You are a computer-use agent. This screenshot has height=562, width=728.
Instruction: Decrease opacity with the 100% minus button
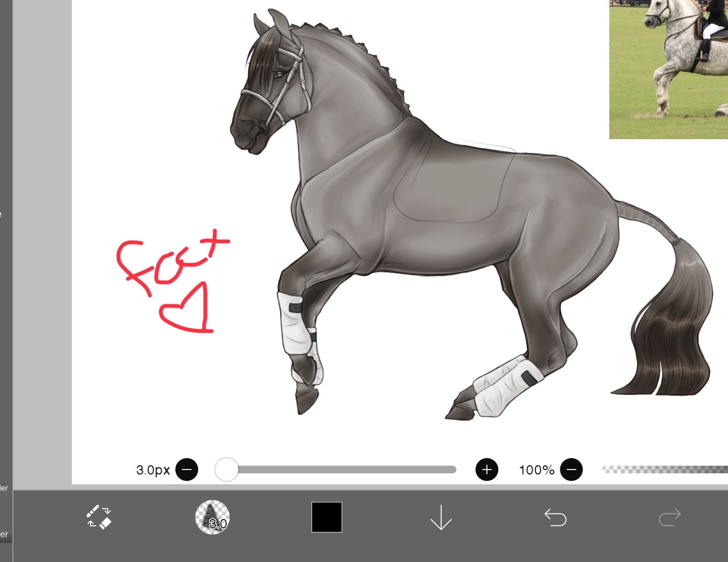coord(571,470)
